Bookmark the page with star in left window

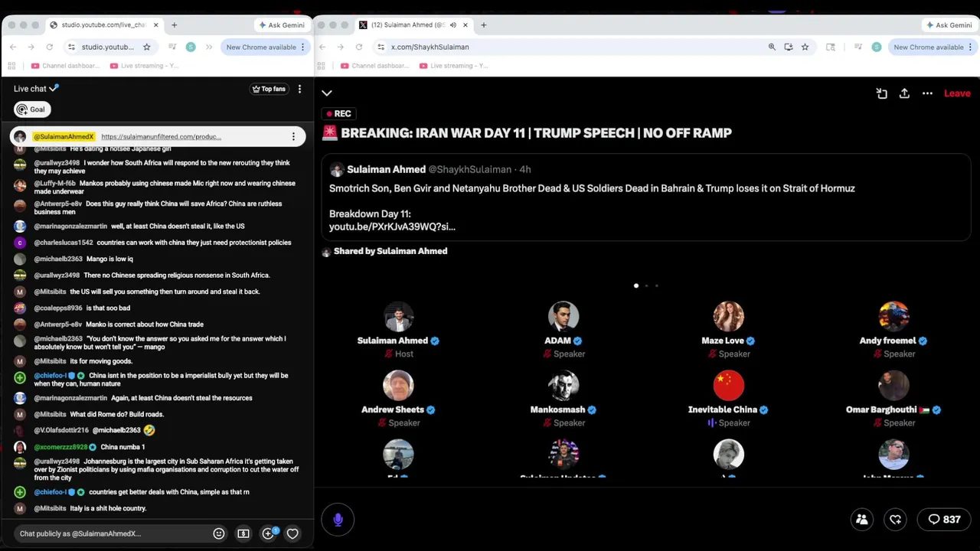pyautogui.click(x=146, y=47)
